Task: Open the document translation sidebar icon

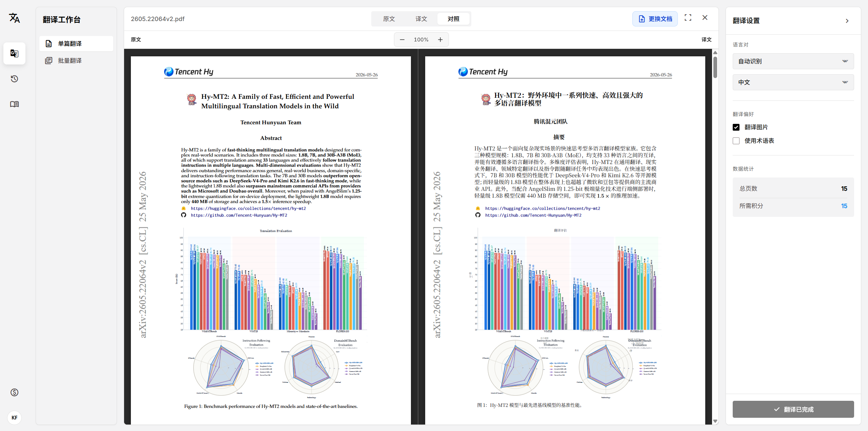Action: point(14,53)
